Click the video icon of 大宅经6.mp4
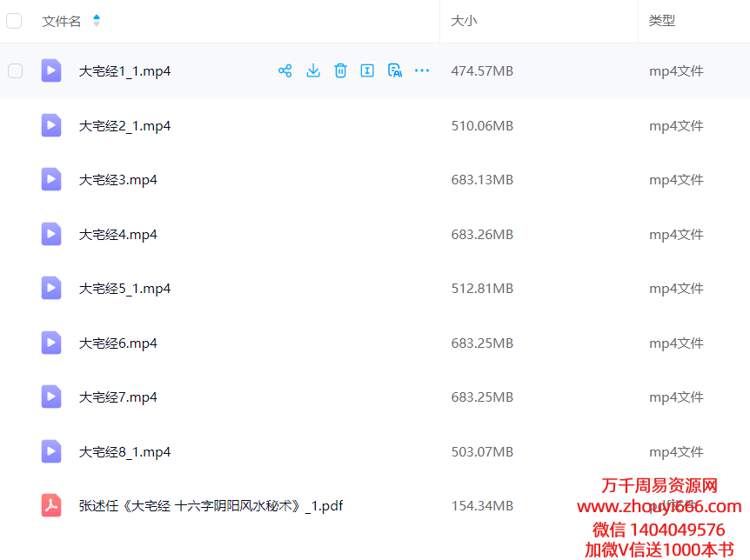 tap(51, 343)
